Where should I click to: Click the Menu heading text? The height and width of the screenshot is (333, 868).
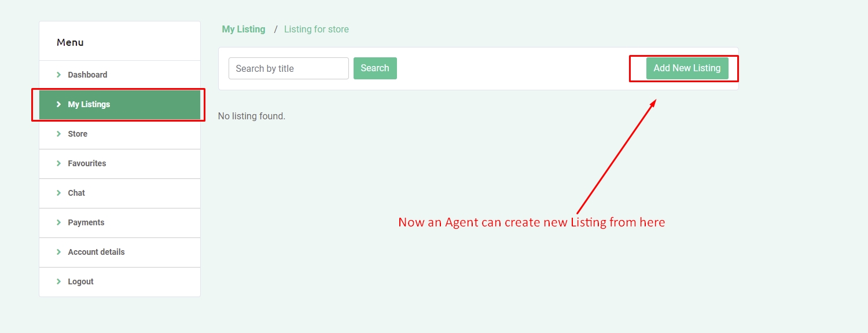click(x=70, y=42)
